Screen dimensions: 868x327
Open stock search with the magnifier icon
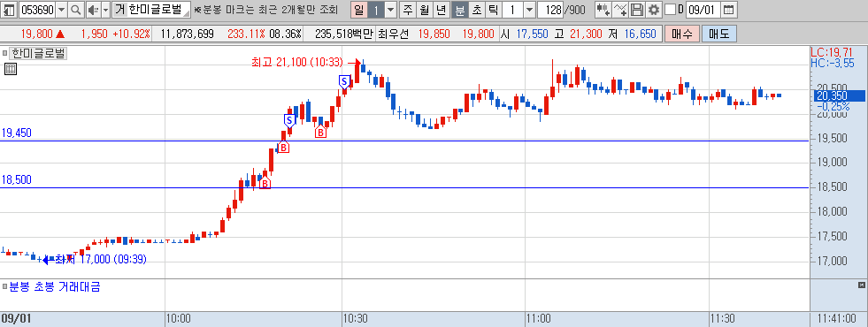point(76,10)
